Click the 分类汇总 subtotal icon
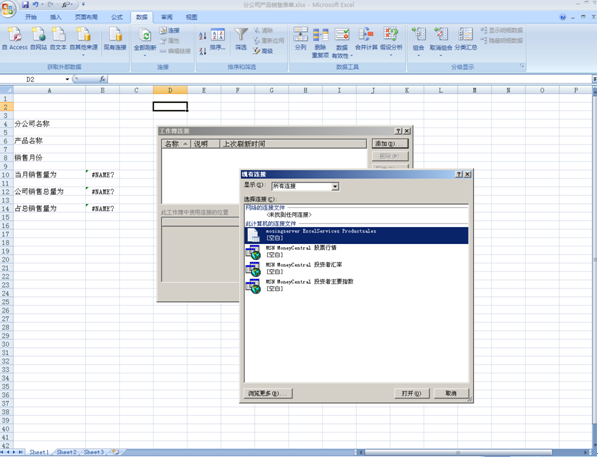The image size is (598, 458). click(466, 34)
